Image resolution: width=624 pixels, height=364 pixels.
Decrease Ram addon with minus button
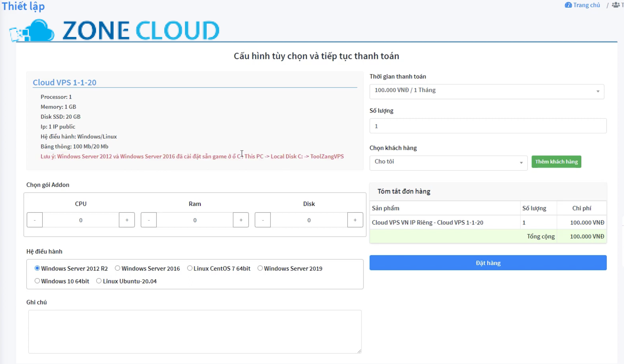149,220
